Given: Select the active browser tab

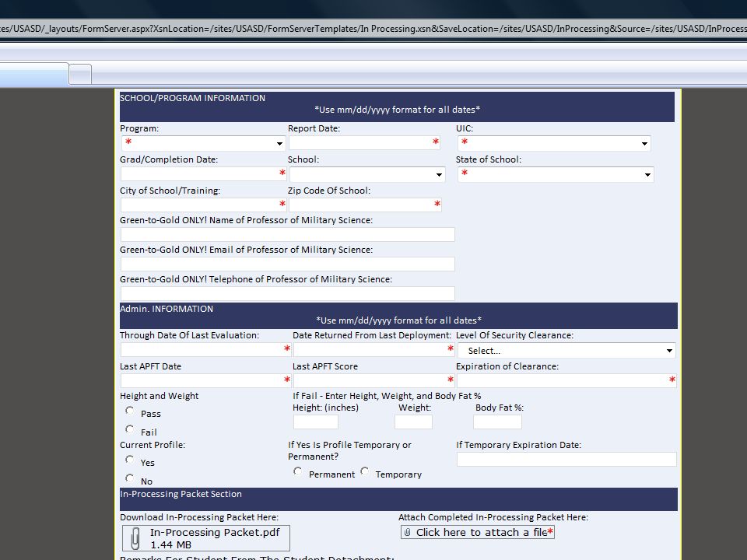Looking at the screenshot, I should click(33, 75).
